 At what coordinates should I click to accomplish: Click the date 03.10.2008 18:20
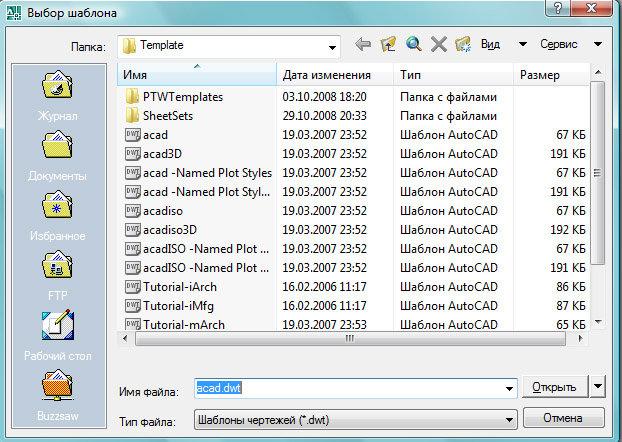coord(324,96)
